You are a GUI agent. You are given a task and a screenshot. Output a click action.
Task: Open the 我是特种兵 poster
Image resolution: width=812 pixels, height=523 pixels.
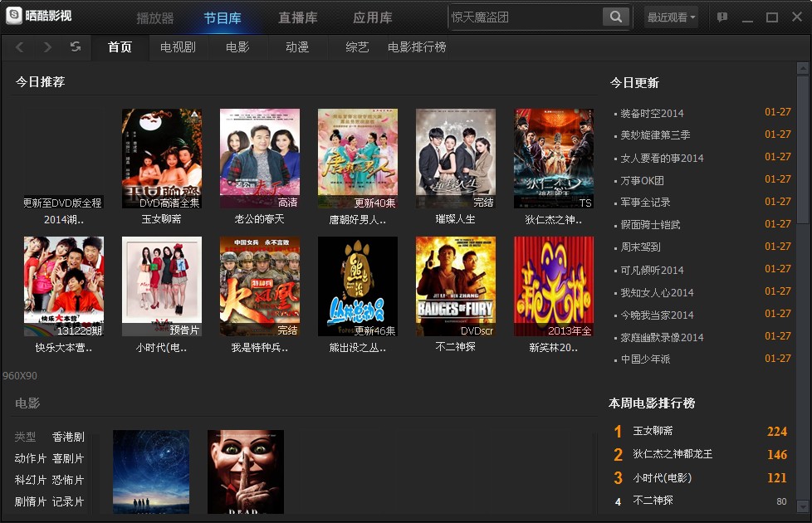pyautogui.click(x=259, y=286)
